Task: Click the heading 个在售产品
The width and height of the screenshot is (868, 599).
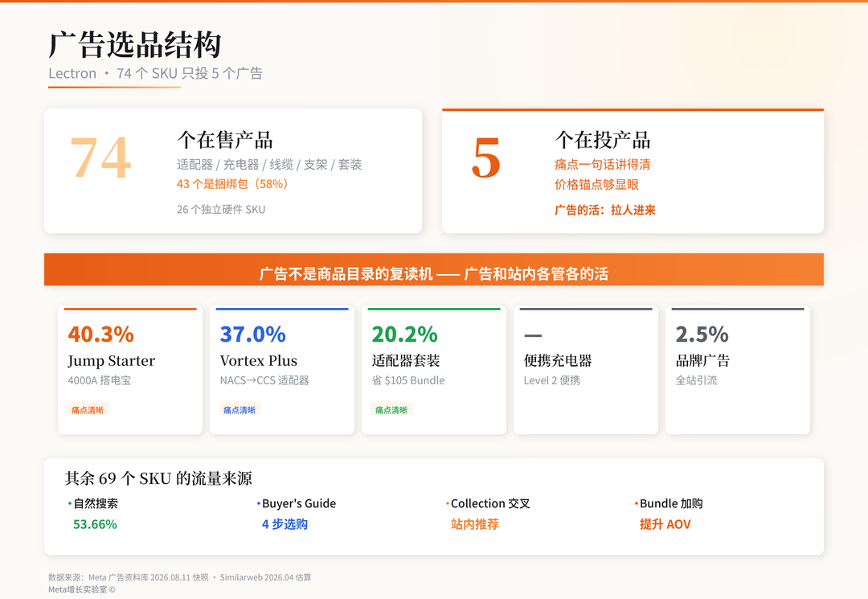Action: (x=225, y=140)
